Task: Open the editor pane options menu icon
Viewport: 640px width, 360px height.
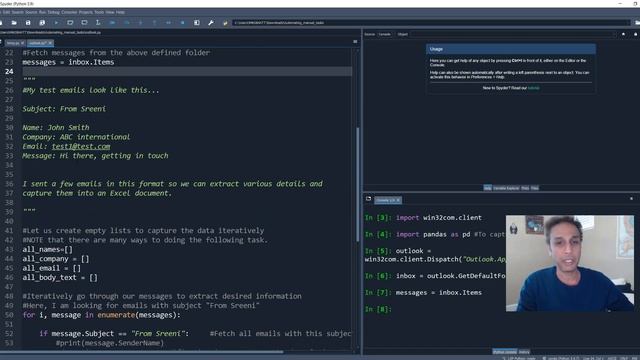Action: pos(355,42)
